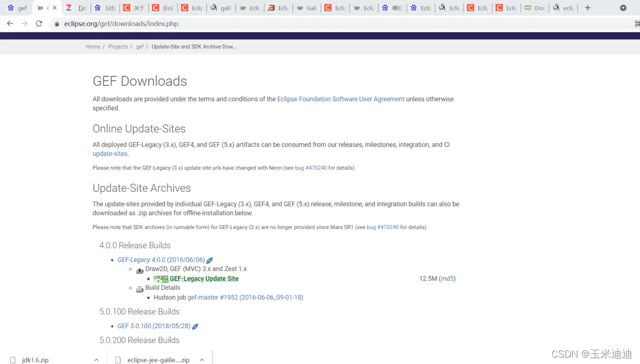Switch to the 'gali' tab
This screenshot has width=640, height=364.
pyautogui.click(x=220, y=8)
